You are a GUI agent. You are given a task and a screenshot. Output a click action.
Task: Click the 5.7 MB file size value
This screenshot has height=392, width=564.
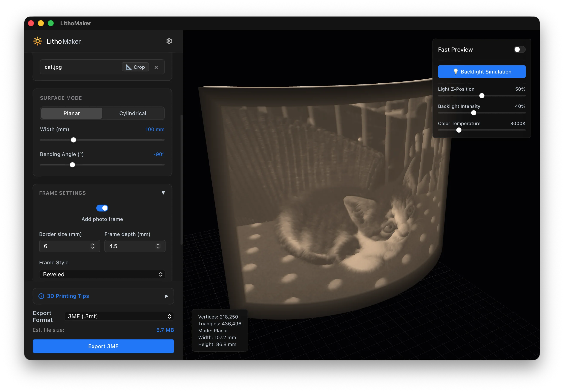tap(165, 330)
